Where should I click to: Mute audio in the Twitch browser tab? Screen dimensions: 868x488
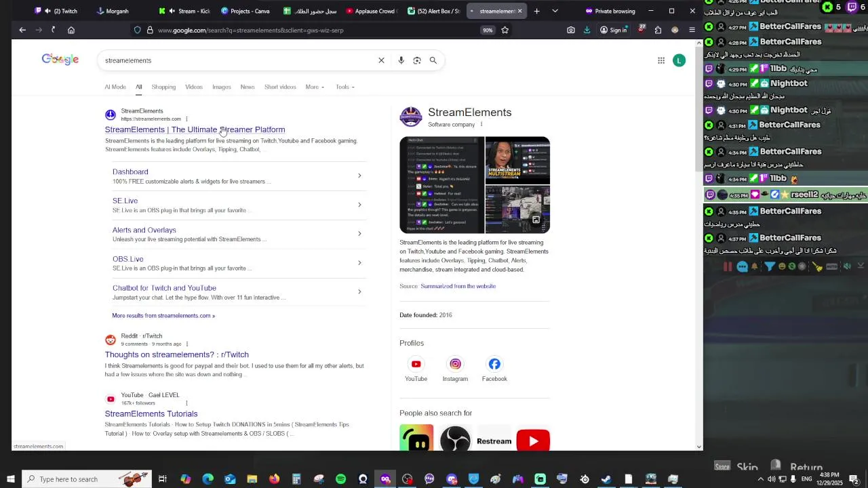click(x=47, y=11)
